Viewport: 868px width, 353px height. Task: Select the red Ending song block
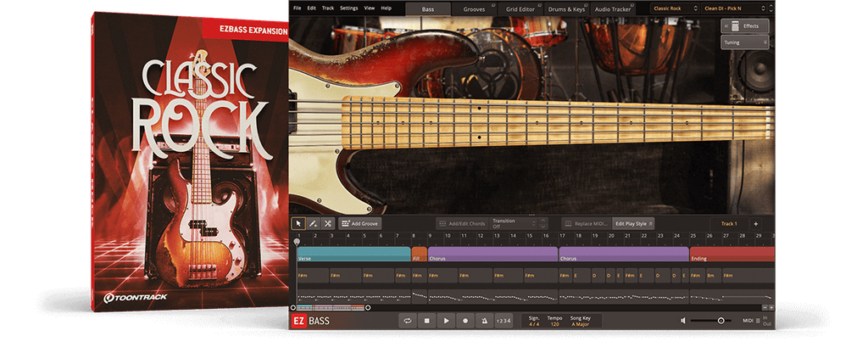[x=732, y=255]
